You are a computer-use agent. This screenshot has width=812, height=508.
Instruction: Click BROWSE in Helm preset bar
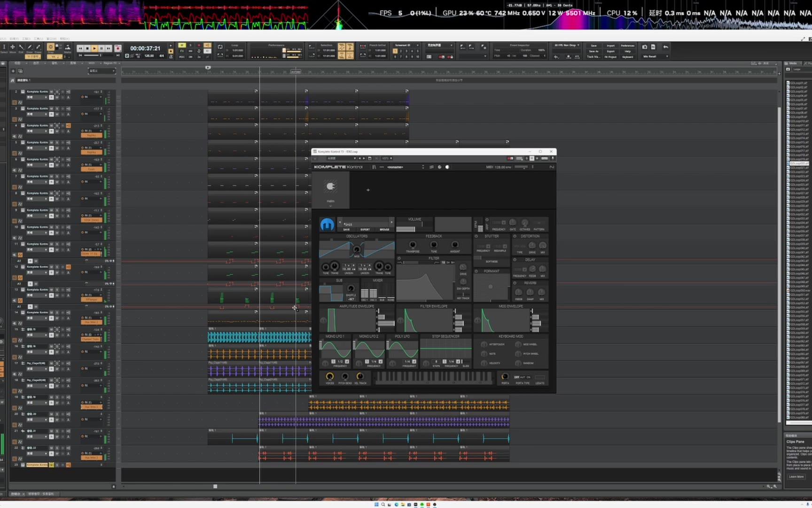point(384,230)
